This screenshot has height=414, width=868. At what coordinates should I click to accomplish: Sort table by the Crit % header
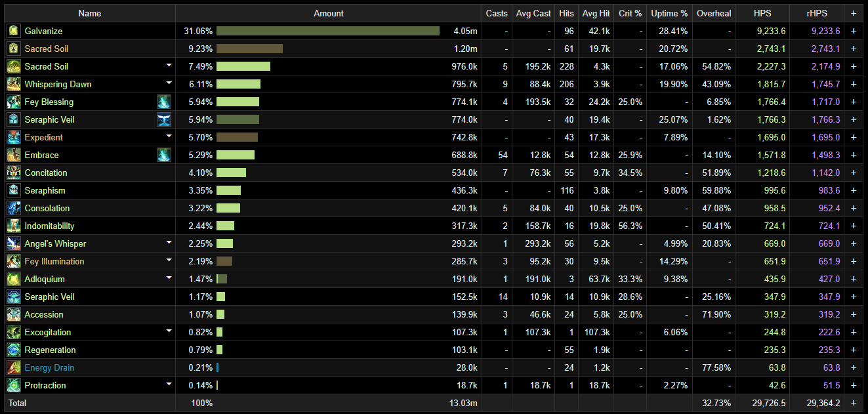coord(630,13)
